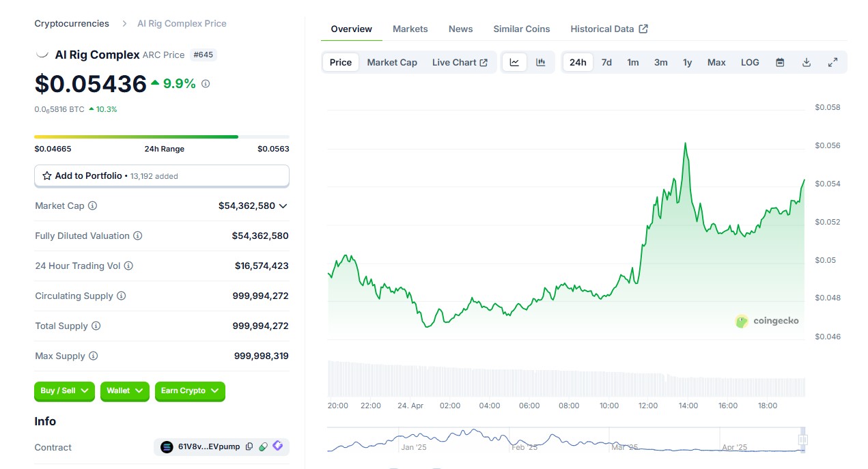Select 1y time range
Viewport: 868px width, 469px height.
coord(687,62)
